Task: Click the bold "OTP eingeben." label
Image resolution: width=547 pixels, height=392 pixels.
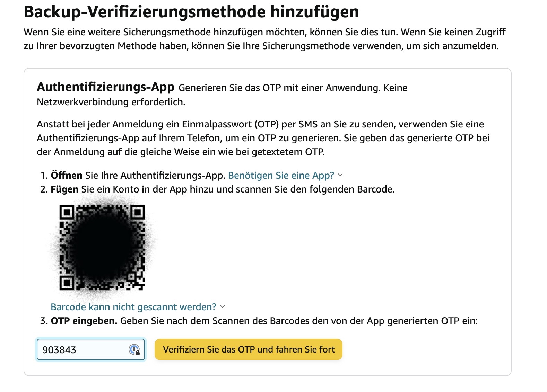Action: click(84, 321)
